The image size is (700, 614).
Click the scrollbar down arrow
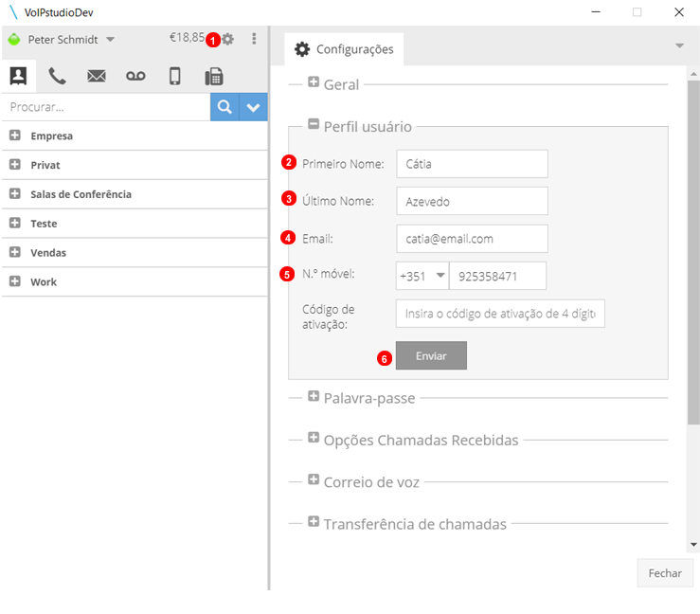point(693,544)
